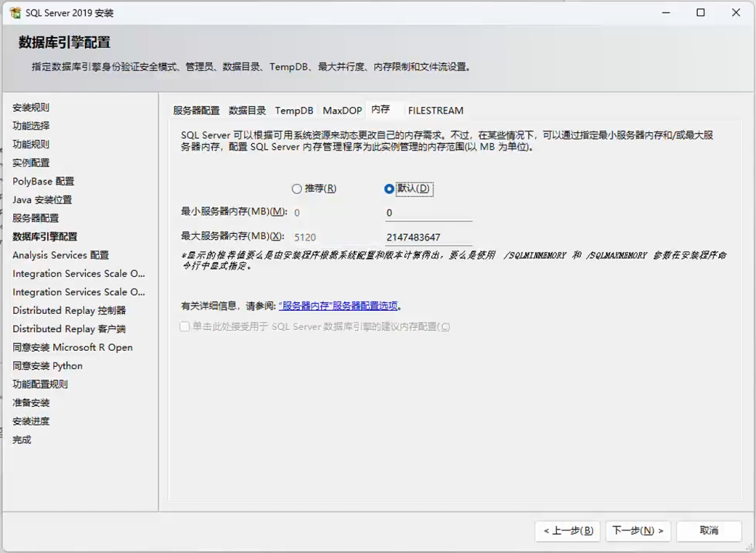Click recommended max memory value 5120
The width and height of the screenshot is (756, 553).
[305, 237]
